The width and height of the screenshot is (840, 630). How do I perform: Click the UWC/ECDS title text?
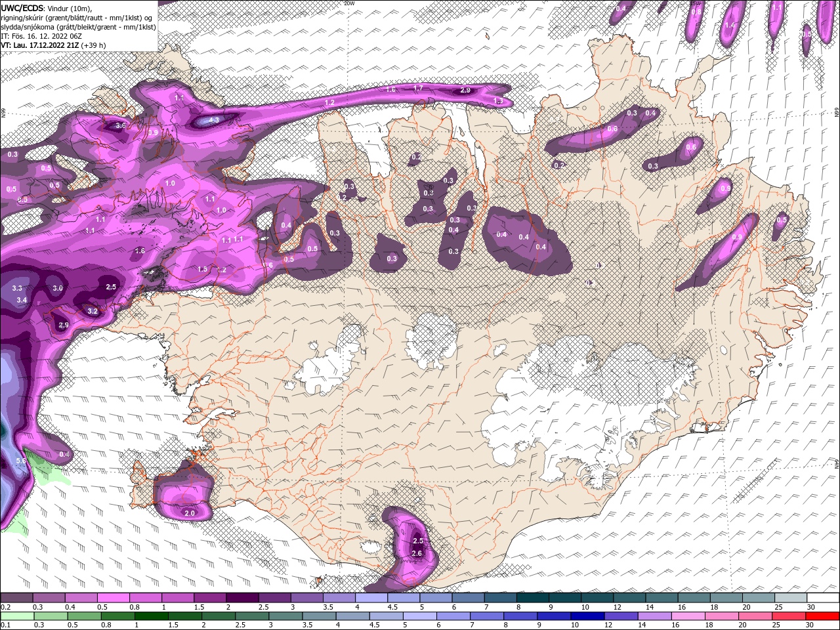22,8
